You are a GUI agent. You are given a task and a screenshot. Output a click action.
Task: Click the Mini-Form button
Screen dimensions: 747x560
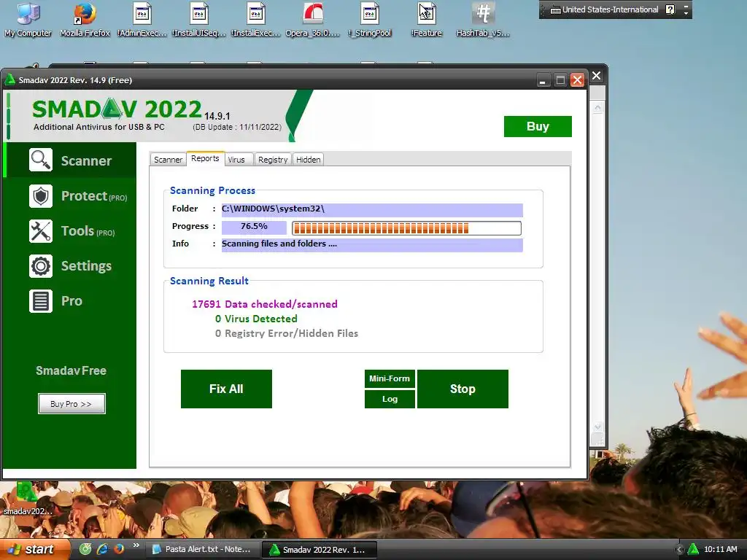coord(390,378)
